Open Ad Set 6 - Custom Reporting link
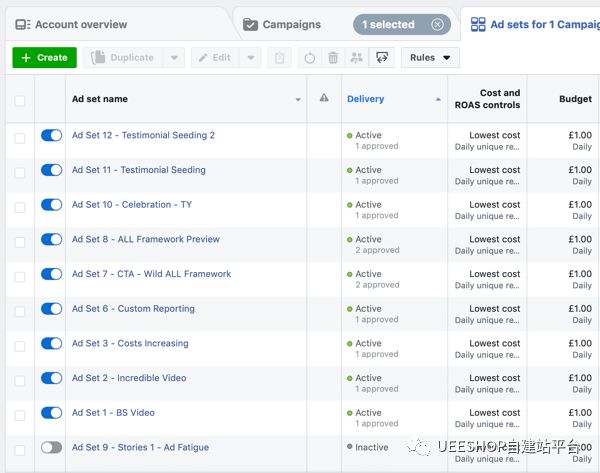Viewport: 600px width, 473px height. (x=133, y=309)
